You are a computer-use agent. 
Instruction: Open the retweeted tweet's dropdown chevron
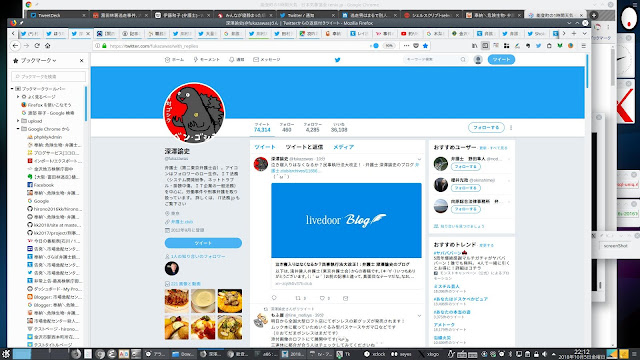point(419,316)
